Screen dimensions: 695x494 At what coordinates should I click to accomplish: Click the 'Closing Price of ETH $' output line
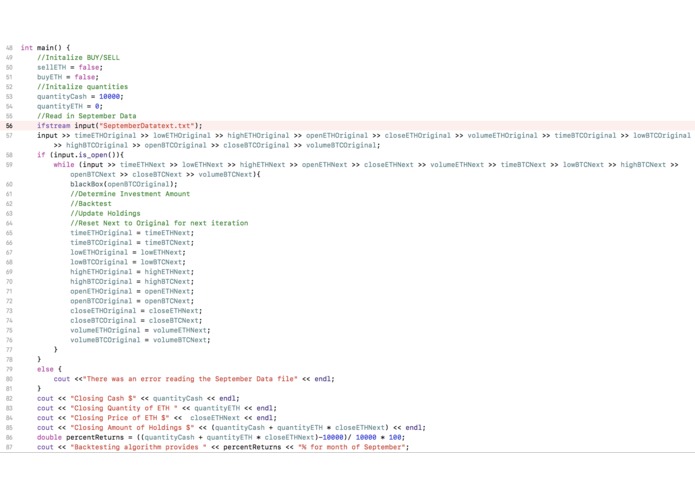point(156,418)
